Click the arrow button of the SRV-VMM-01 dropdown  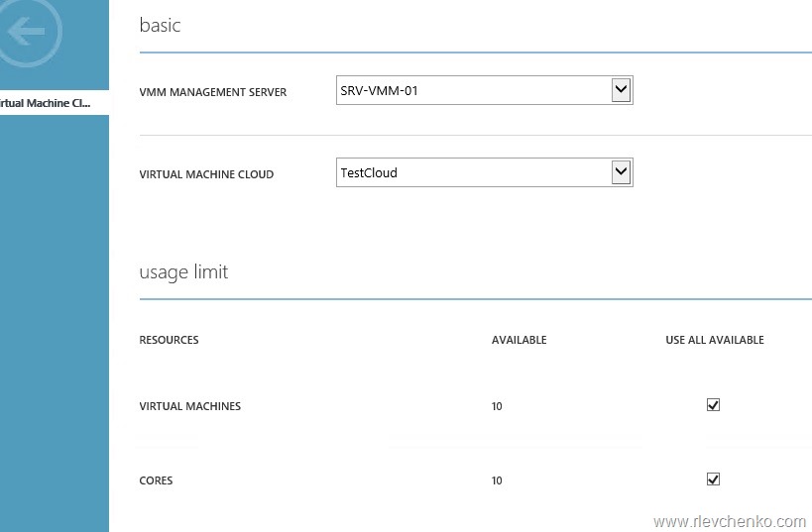click(621, 91)
